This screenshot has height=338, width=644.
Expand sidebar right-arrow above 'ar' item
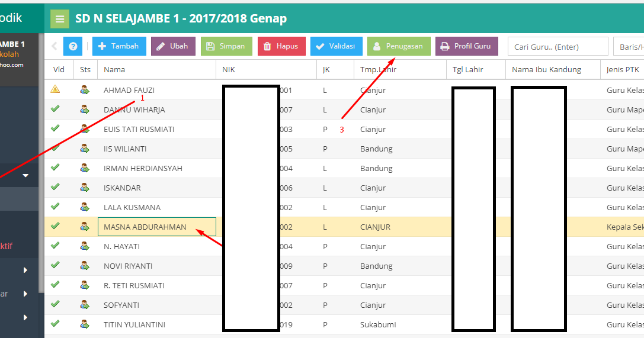25,270
